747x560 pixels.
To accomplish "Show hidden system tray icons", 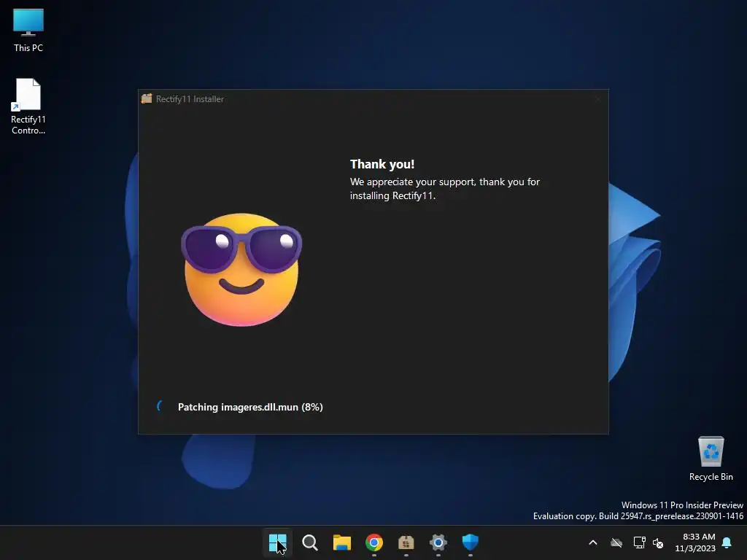I will click(x=593, y=542).
